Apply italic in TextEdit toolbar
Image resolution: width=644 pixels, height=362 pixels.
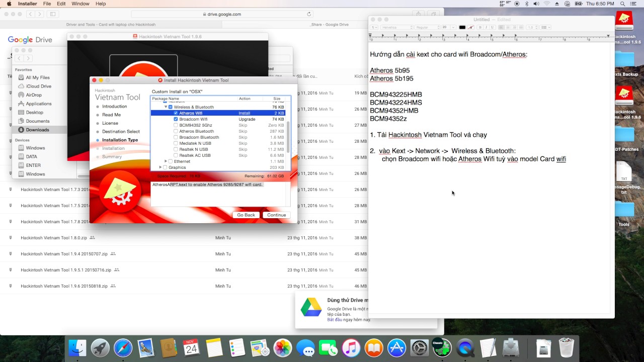[486, 27]
